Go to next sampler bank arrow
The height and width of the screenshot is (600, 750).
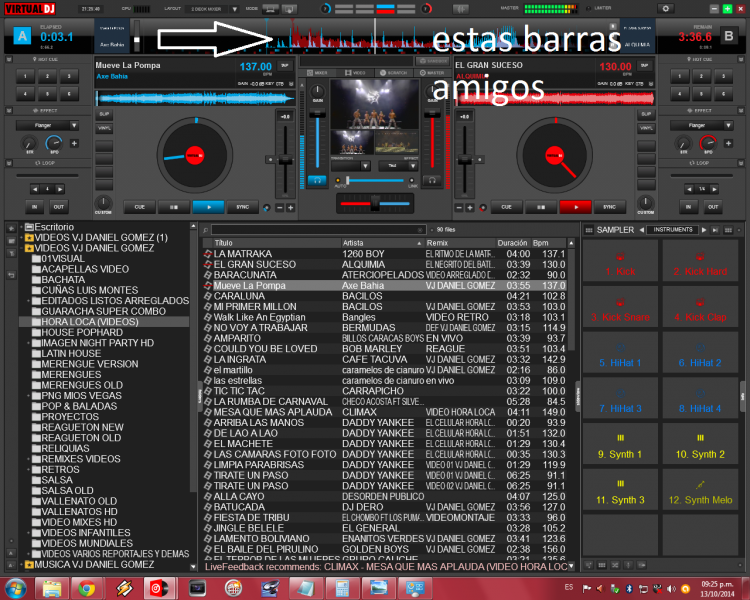[x=704, y=230]
